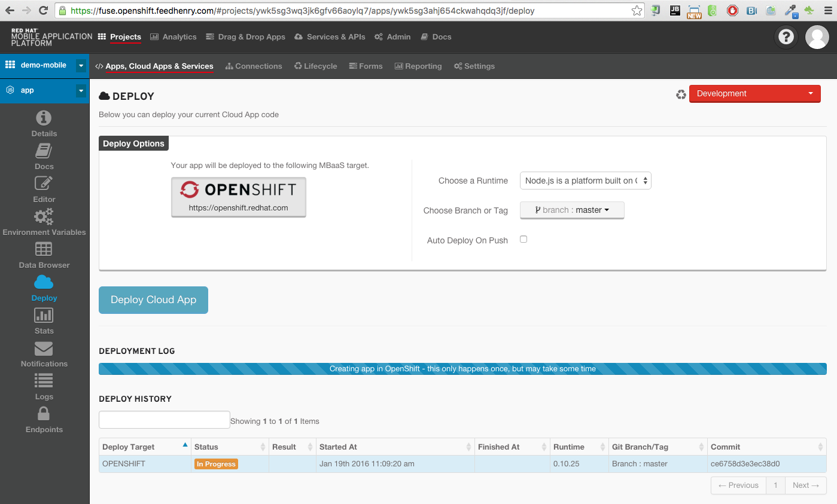Open the Admin top menu
837x504 pixels.
392,37
